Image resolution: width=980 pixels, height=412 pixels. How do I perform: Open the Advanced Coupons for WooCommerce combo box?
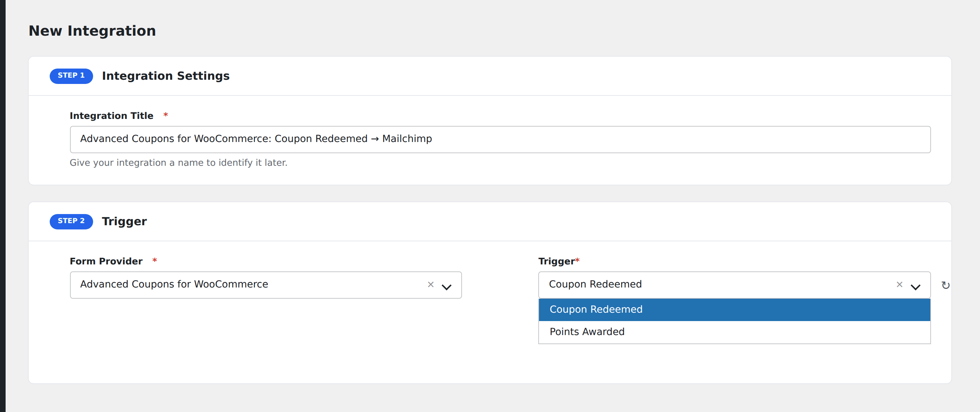[x=266, y=285]
